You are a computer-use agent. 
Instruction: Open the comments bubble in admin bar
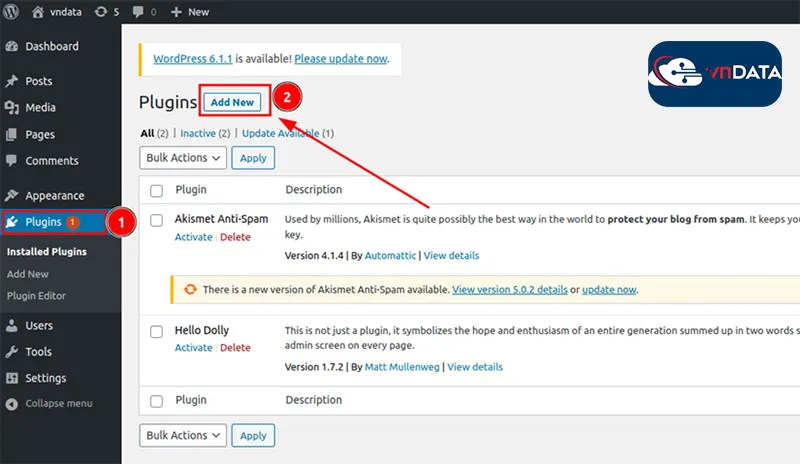click(138, 12)
